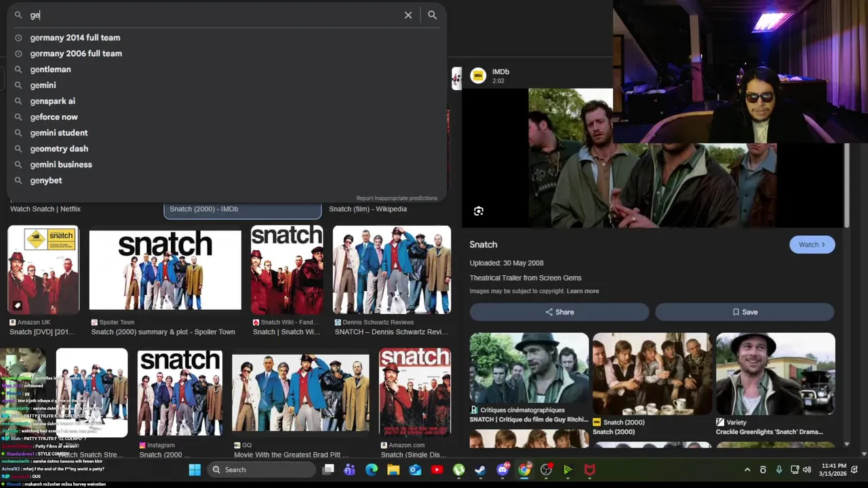Image resolution: width=868 pixels, height=488 pixels.
Task: Open the Amazon UK Snatch DVD thumbnail
Action: coord(43,270)
